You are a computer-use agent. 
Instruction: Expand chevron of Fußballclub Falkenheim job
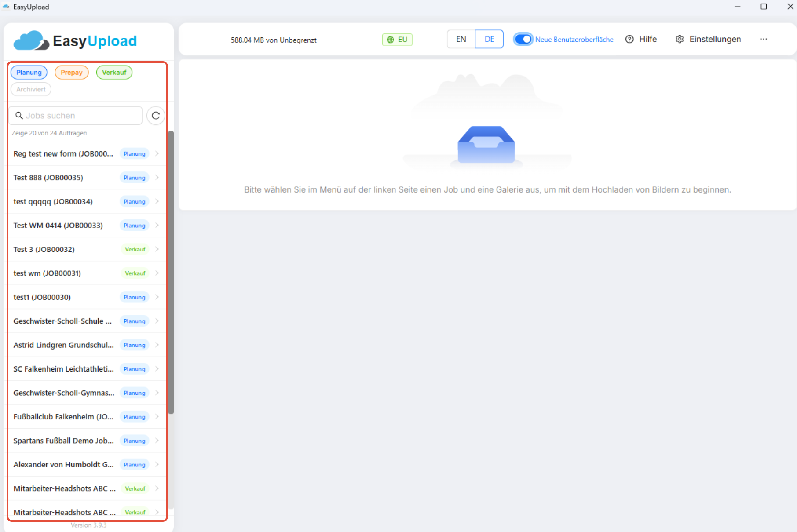(x=157, y=417)
